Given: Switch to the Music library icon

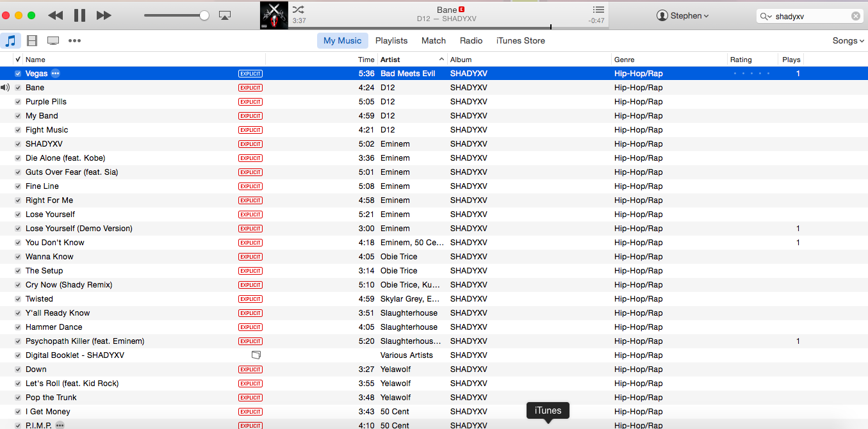Looking at the screenshot, I should 10,40.
